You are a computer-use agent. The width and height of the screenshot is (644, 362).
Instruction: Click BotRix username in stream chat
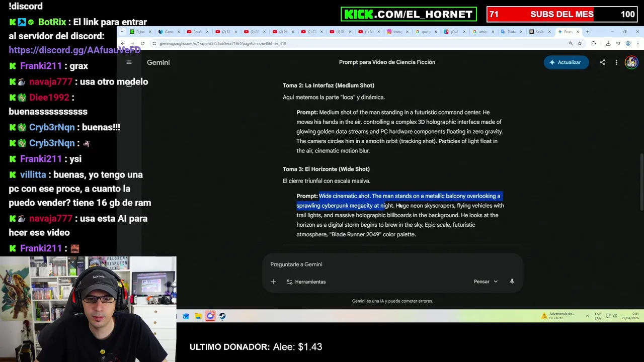[52, 22]
